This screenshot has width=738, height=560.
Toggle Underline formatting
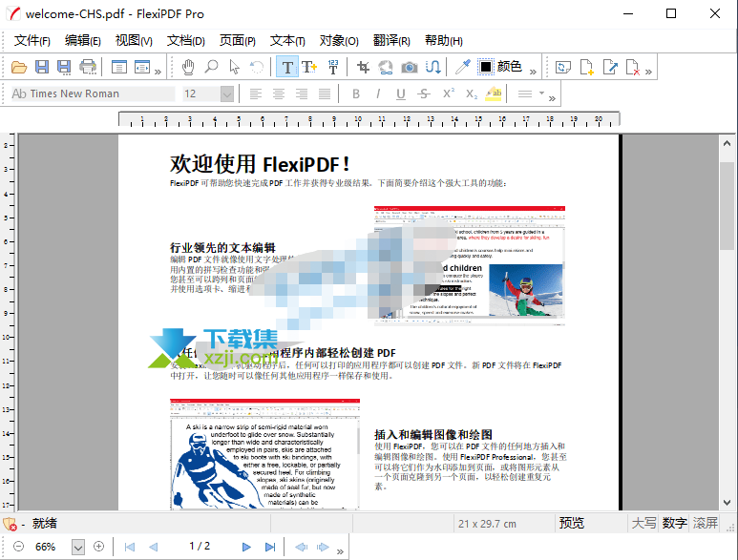pyautogui.click(x=401, y=94)
